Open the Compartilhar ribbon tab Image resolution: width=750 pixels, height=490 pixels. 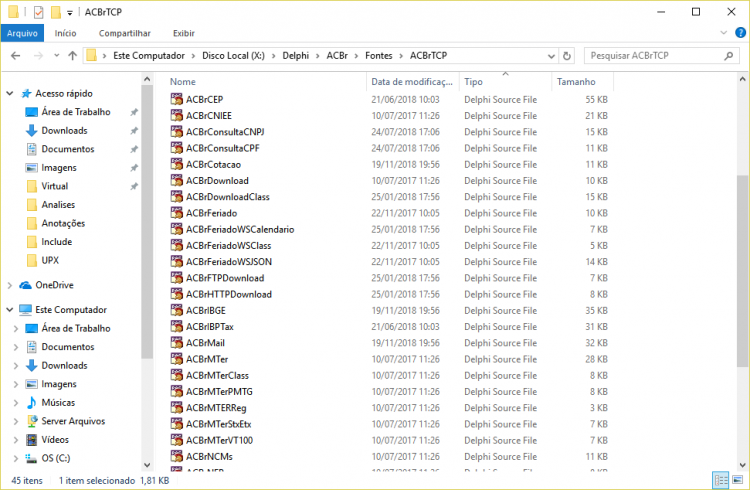[124, 33]
